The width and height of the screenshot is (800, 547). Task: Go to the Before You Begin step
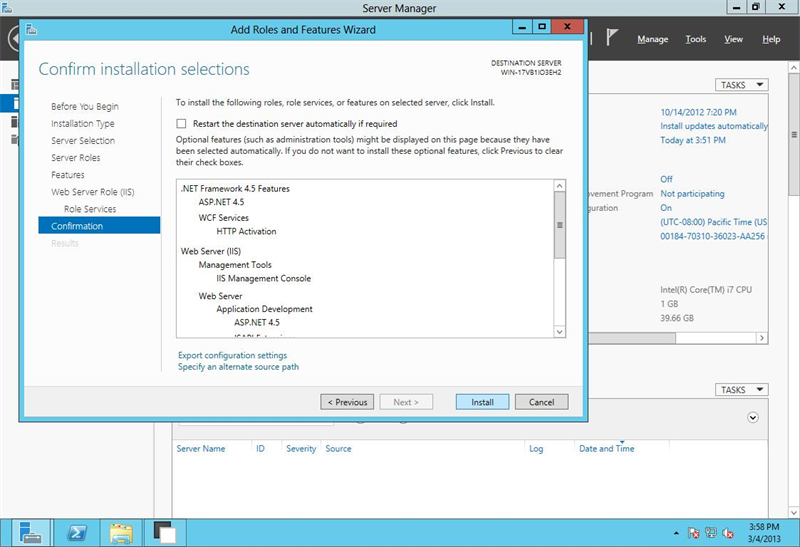[85, 106]
